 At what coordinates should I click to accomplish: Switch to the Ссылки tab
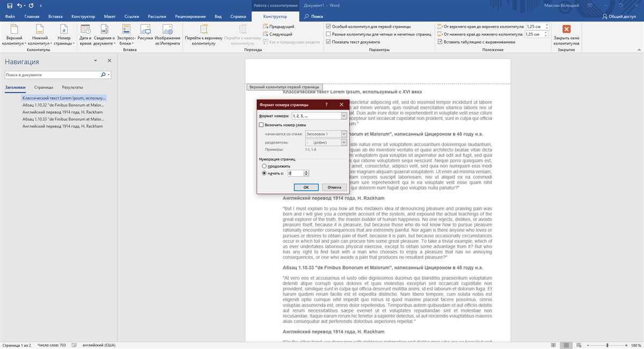pyautogui.click(x=131, y=17)
